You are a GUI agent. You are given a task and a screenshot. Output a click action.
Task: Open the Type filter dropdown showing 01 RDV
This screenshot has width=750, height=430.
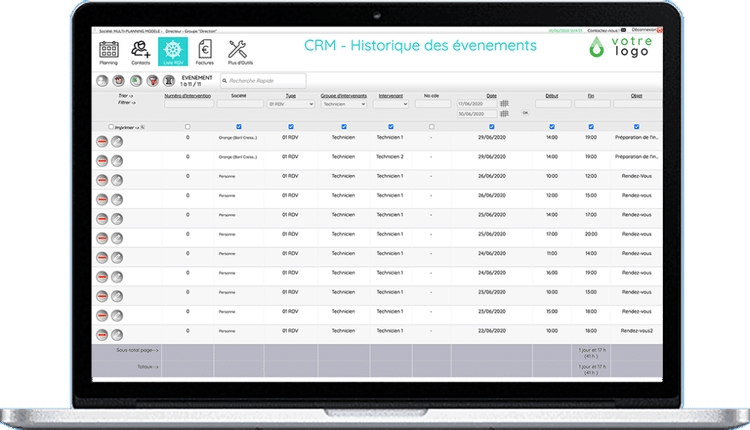click(290, 104)
